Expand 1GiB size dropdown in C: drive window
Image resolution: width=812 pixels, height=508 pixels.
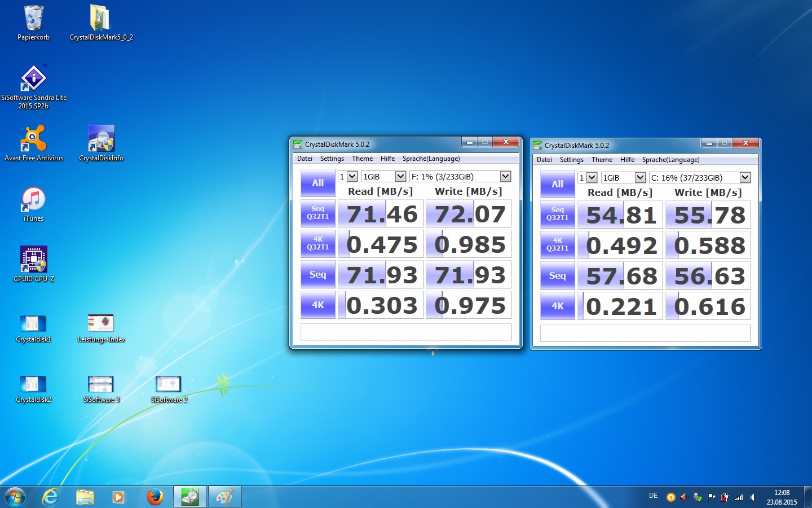pyautogui.click(x=640, y=178)
